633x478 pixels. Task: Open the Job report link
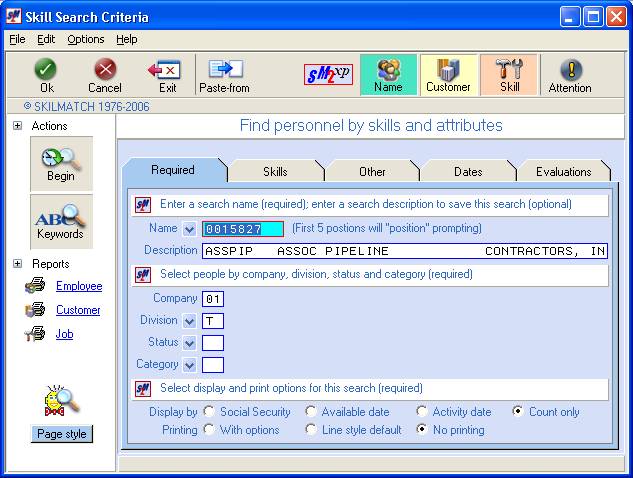coord(65,334)
